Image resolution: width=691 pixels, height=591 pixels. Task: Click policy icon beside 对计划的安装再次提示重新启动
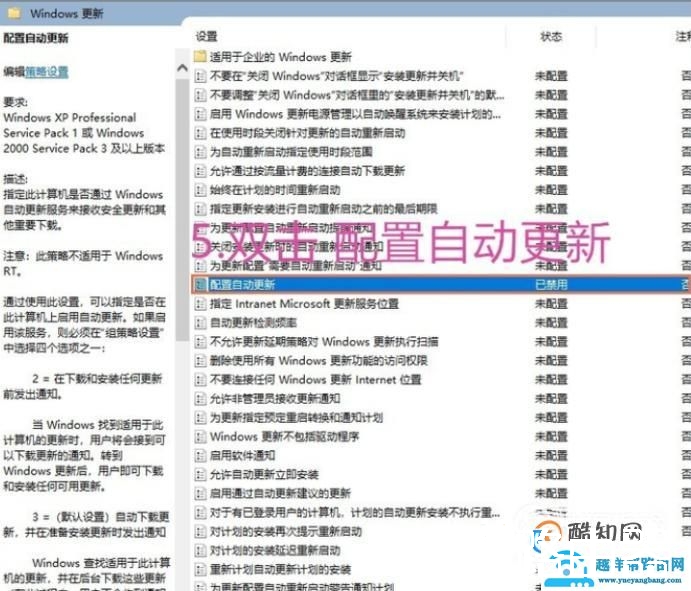click(x=200, y=532)
